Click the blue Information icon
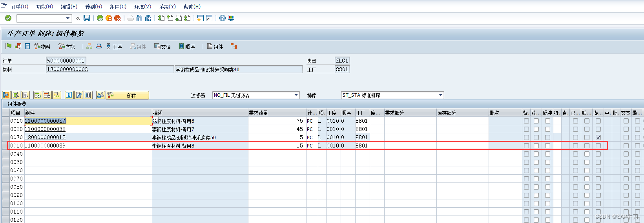The height and width of the screenshot is (223, 644). click(69, 95)
